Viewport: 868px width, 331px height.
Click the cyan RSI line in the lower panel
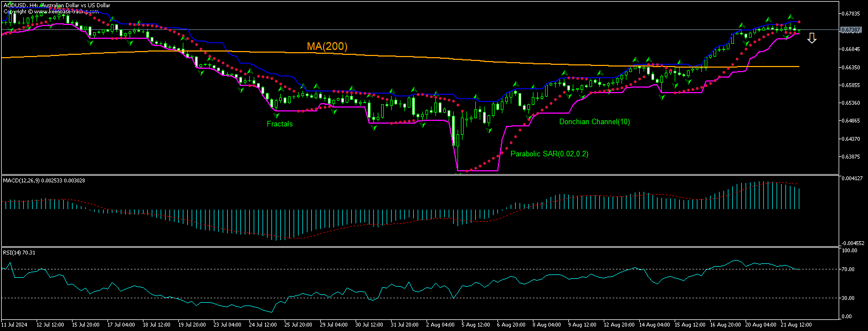point(735,259)
